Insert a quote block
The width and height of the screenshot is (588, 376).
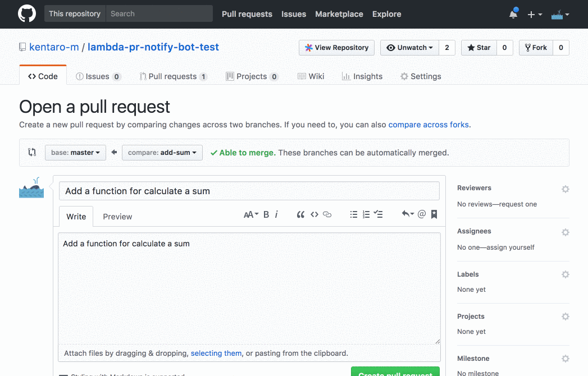300,214
